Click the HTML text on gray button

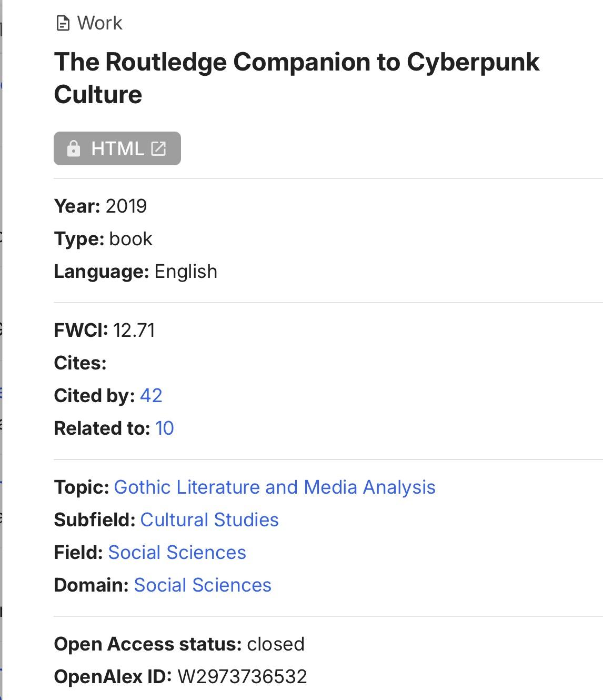(x=117, y=148)
